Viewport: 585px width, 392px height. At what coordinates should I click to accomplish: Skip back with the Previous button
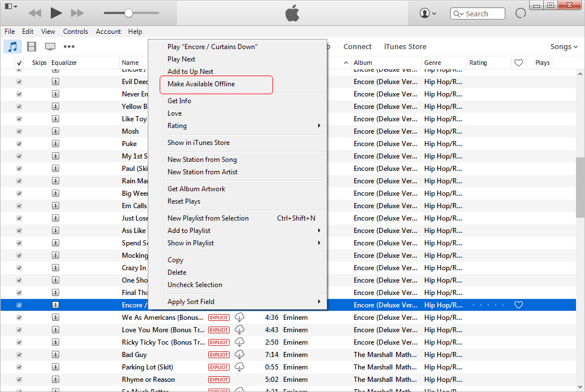(x=35, y=13)
